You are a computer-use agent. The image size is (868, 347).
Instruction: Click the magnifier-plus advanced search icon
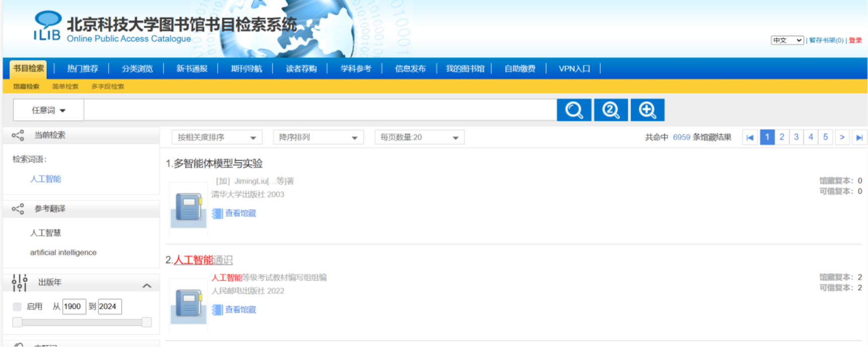(647, 110)
